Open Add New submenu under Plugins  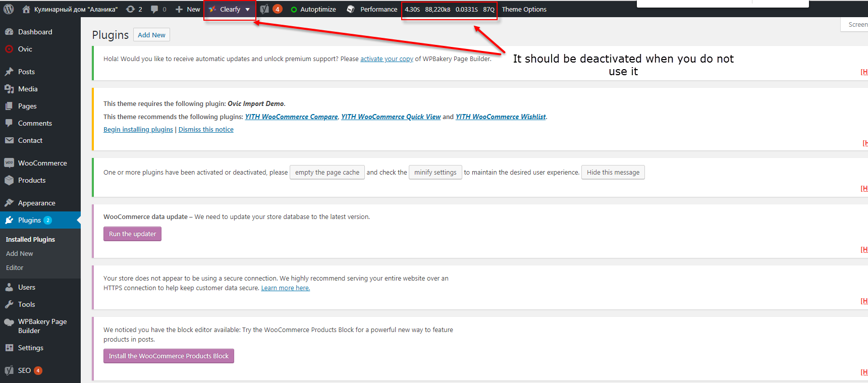[20, 253]
